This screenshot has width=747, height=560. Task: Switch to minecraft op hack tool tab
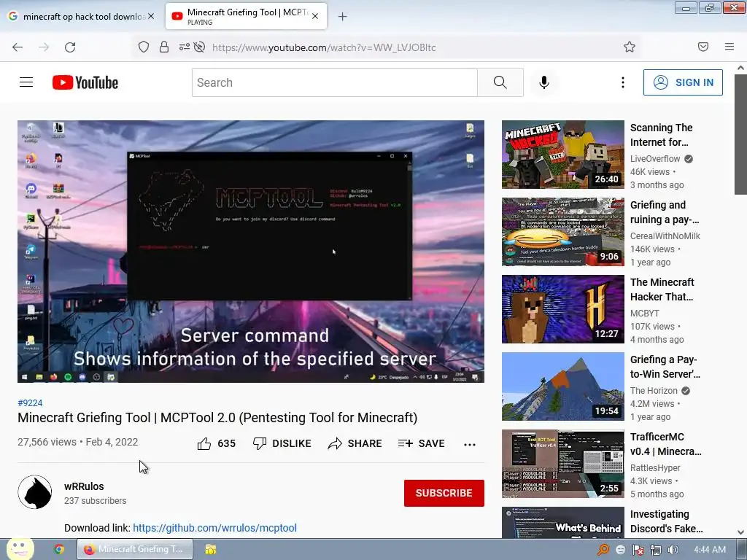pos(82,16)
